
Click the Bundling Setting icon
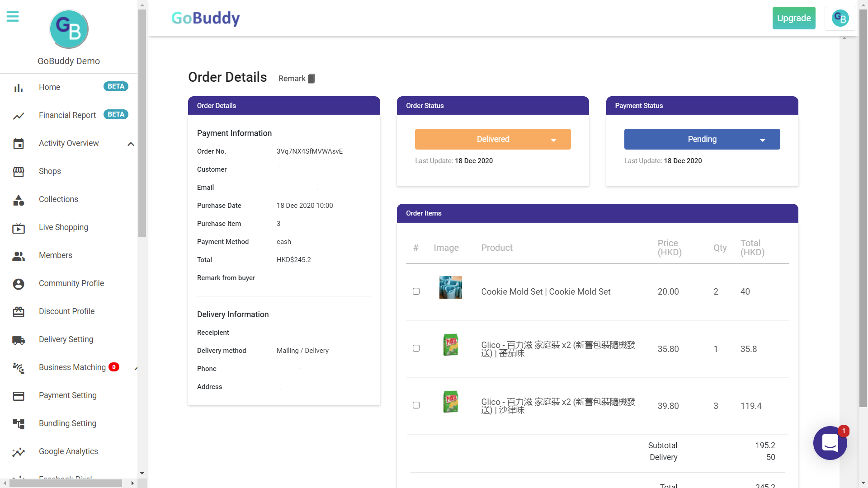(19, 424)
